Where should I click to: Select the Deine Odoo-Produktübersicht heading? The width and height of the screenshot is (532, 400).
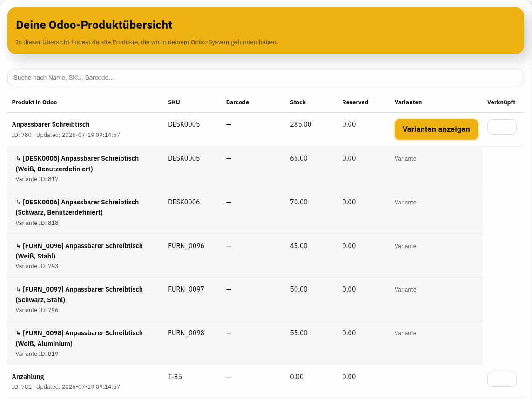point(94,25)
